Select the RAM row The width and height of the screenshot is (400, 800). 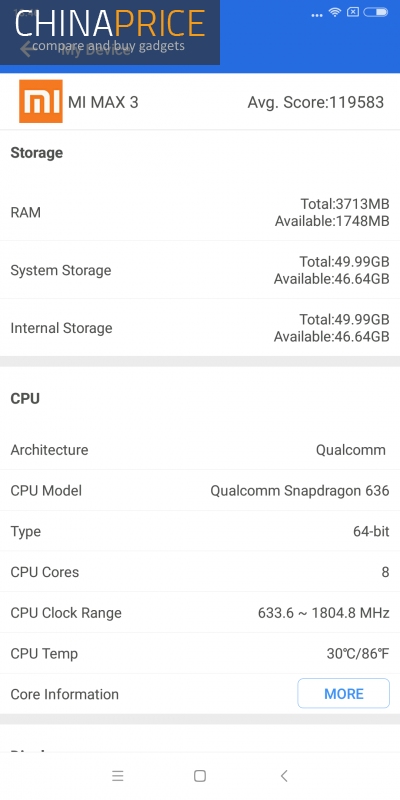[200, 212]
